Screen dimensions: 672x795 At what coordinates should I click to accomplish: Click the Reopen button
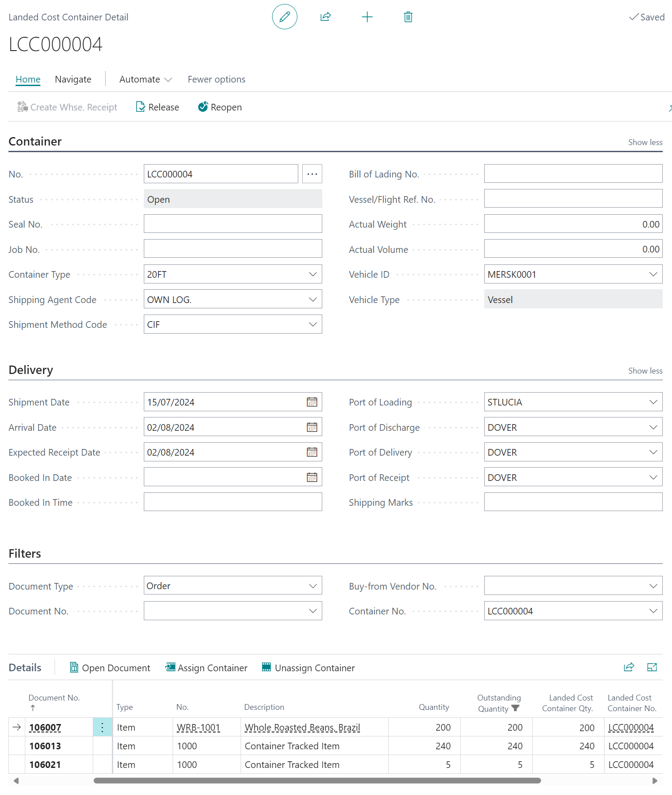tap(220, 107)
